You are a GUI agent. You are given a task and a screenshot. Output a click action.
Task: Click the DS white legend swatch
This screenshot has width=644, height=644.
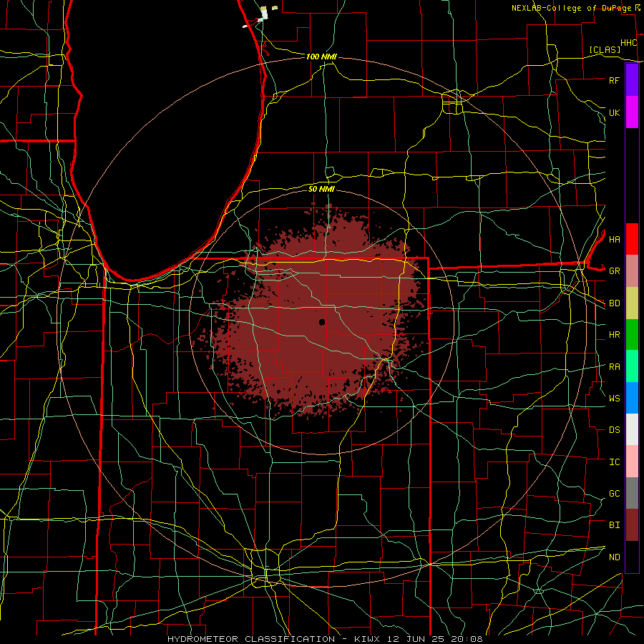(632, 429)
